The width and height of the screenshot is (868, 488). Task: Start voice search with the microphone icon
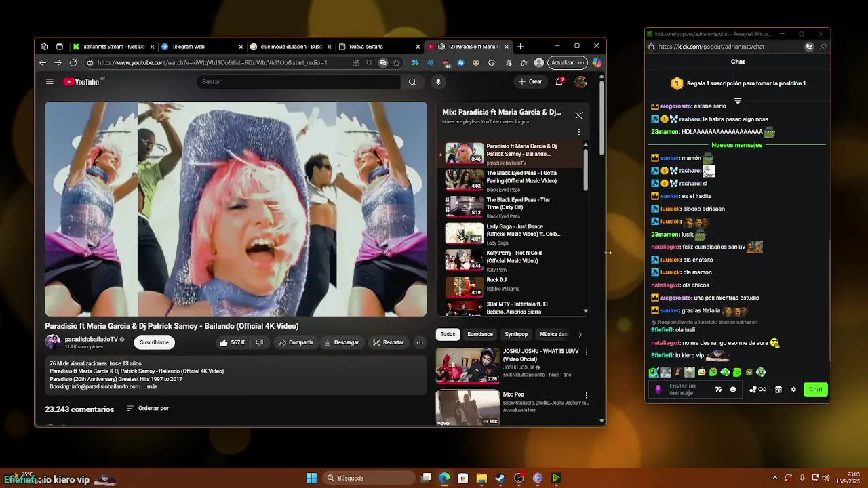(439, 82)
